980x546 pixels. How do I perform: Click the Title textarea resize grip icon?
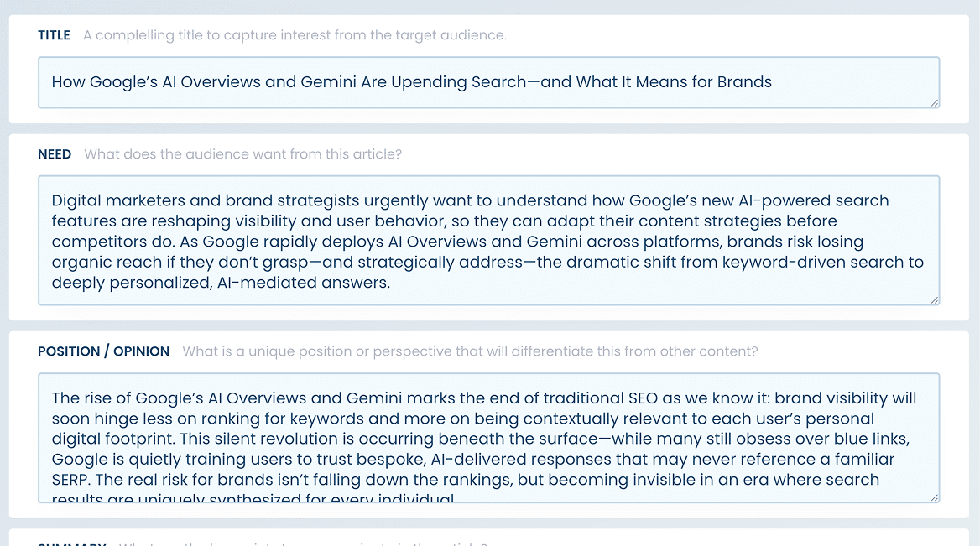(x=935, y=101)
